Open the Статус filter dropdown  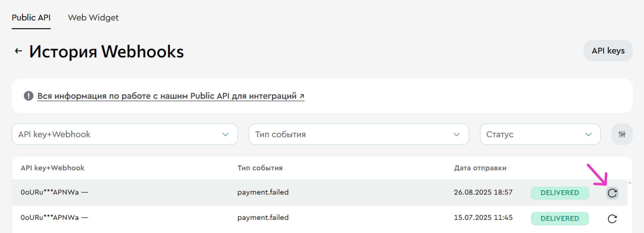[x=540, y=134]
